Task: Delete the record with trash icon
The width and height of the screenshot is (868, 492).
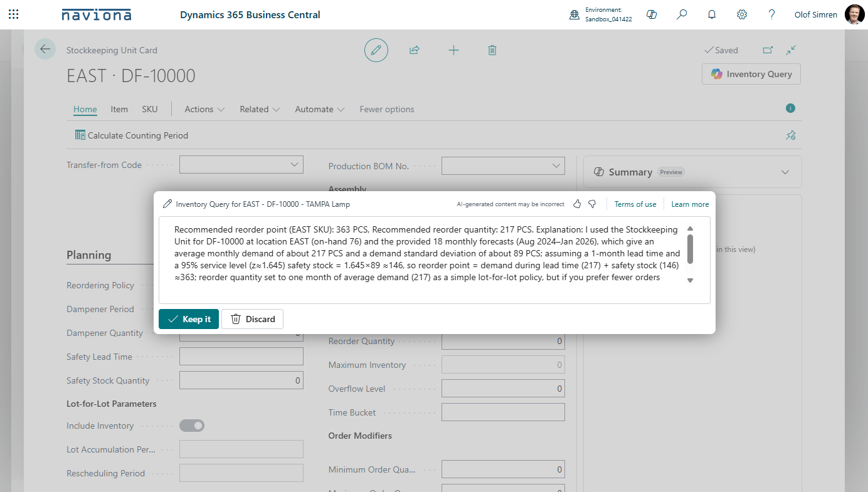Action: point(492,50)
